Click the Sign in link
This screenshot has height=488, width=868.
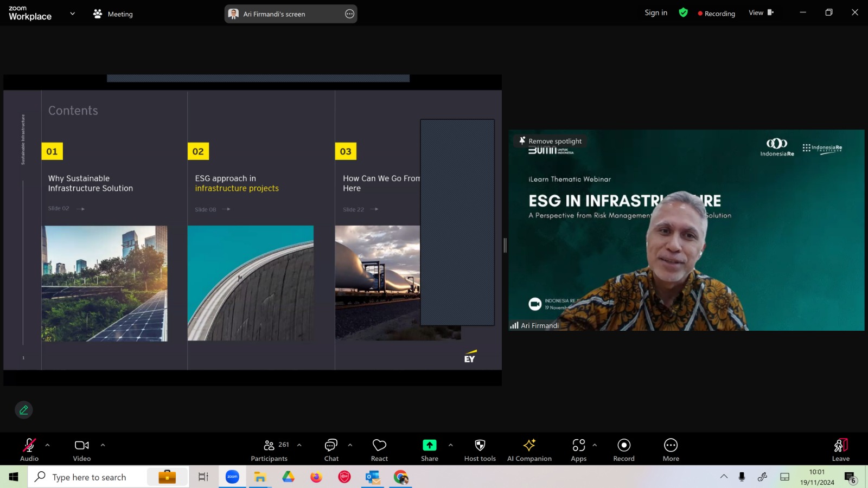(656, 13)
